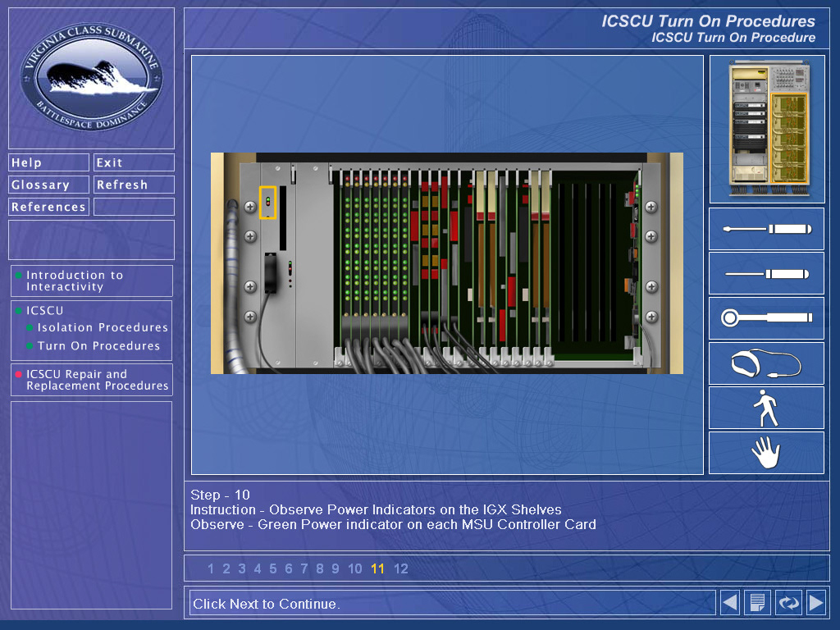
Task: Open the Help menu
Action: tap(48, 162)
